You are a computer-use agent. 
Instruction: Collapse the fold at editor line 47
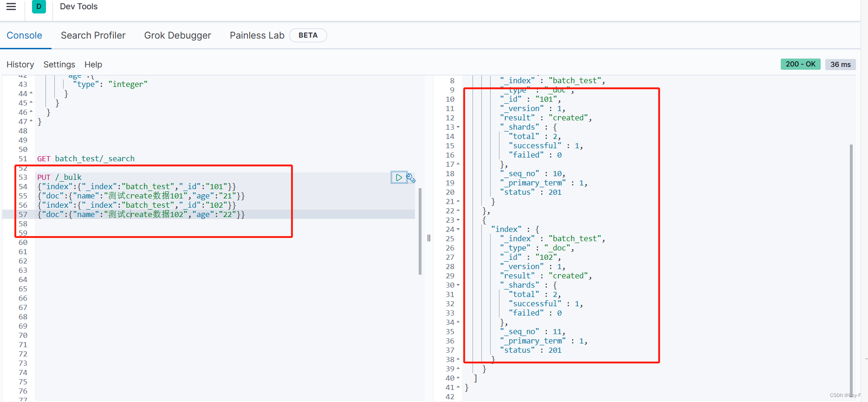click(x=31, y=121)
